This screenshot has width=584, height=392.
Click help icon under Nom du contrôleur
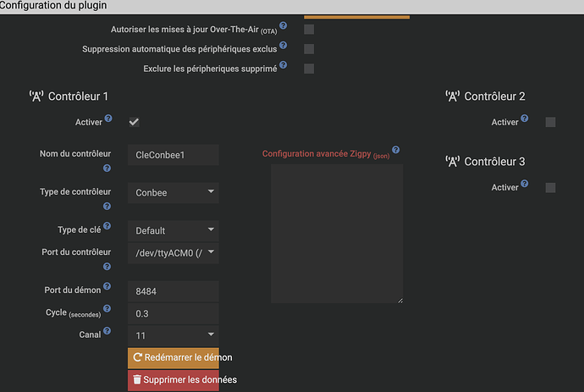point(107,168)
